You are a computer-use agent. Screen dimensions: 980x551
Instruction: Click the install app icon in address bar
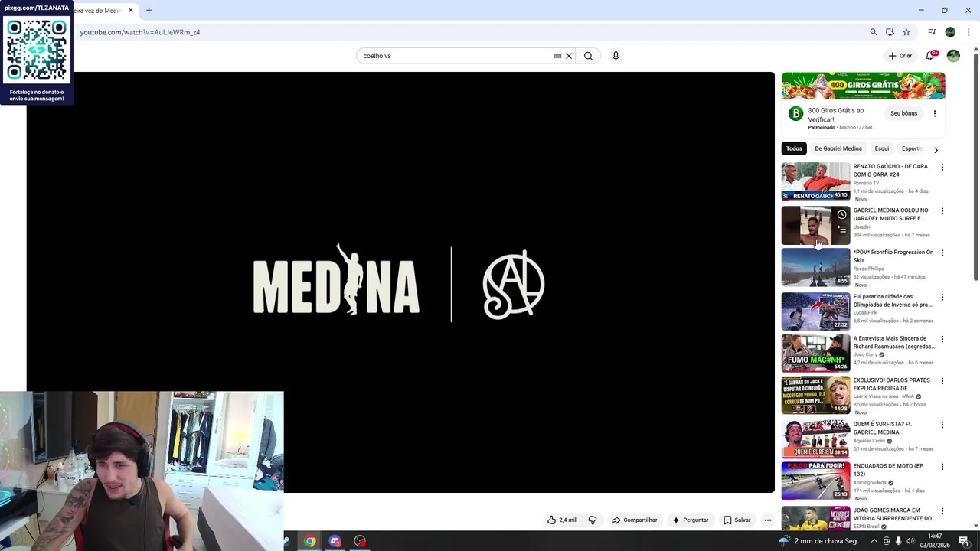[x=890, y=32]
